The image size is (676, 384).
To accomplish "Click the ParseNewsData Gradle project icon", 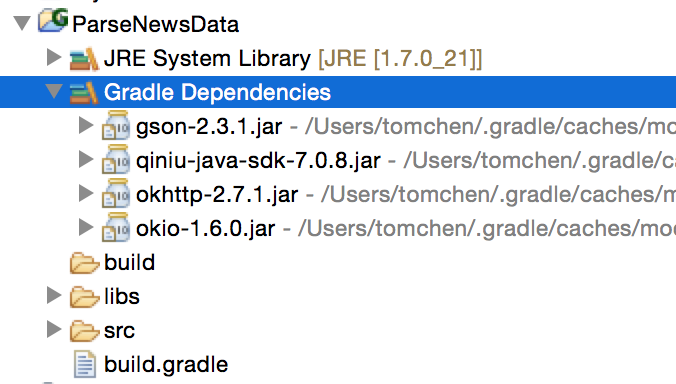I will click(x=53, y=20).
